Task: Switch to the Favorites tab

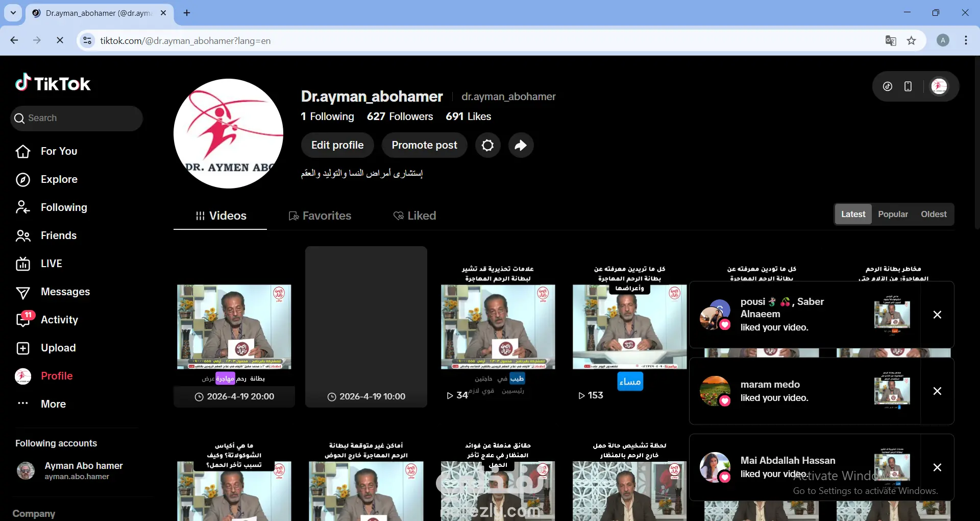Action: click(320, 216)
